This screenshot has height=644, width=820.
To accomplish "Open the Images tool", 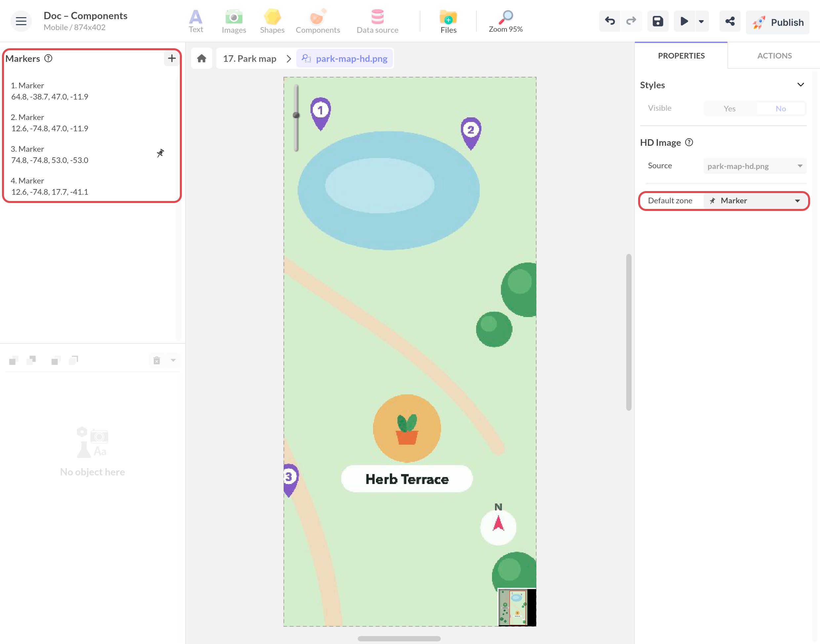I will pos(234,21).
